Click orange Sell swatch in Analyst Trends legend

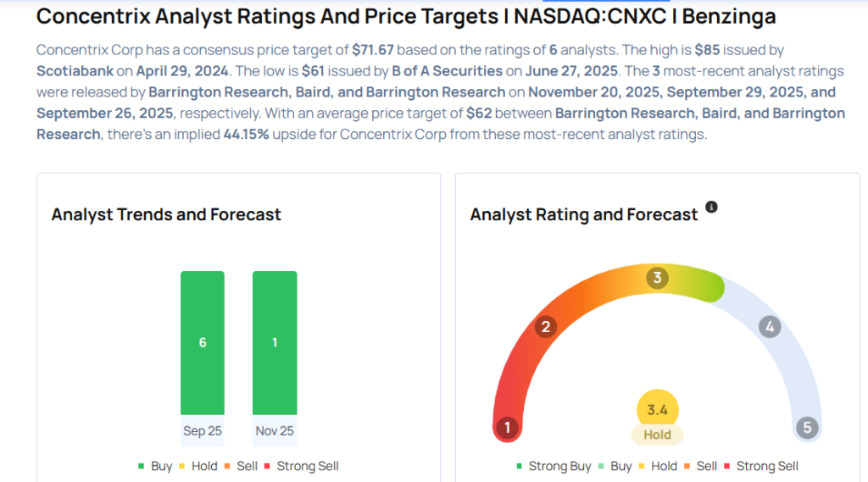[230, 466]
